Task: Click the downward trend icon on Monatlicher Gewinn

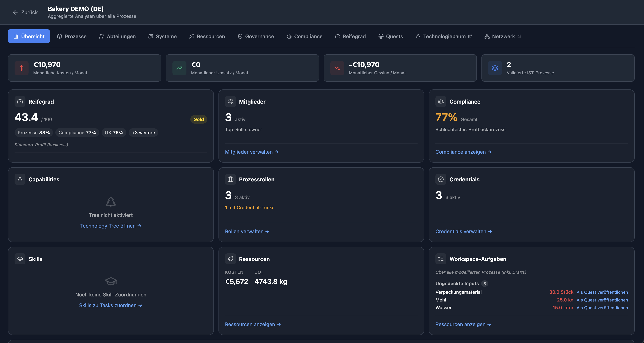Action: 337,68
